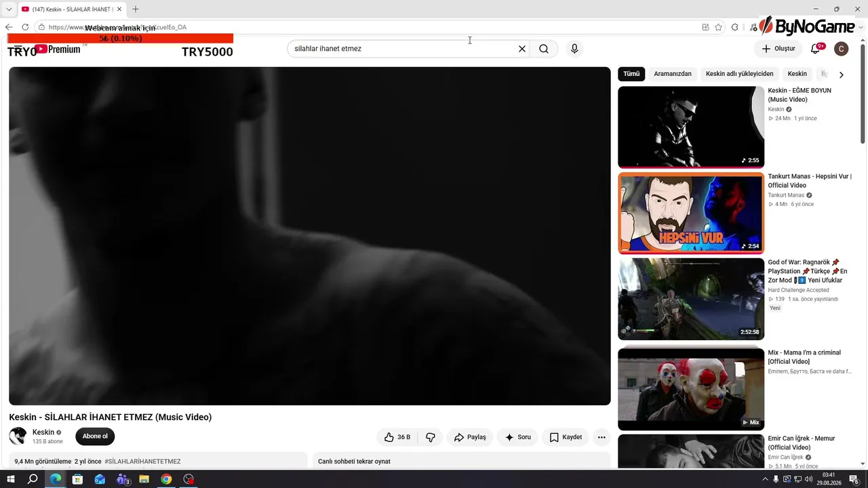Select the Tümü filter chip
This screenshot has height=488, width=868.
[x=631, y=74]
